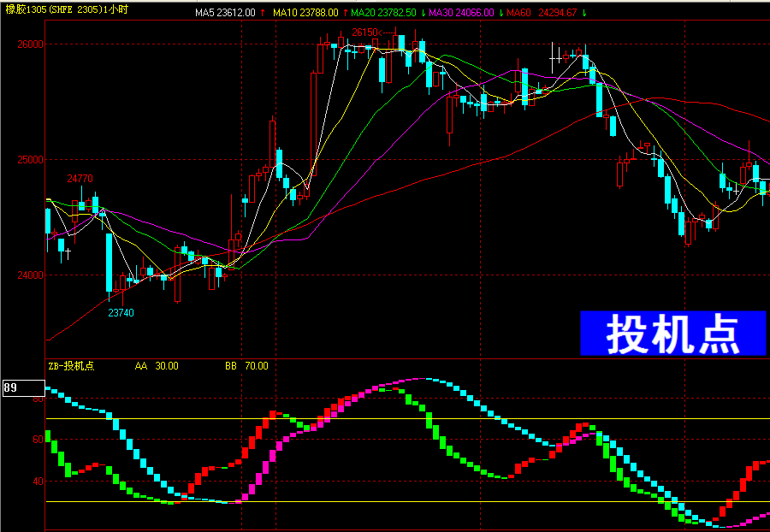Click the BB 70.00 parameter

(x=246, y=366)
